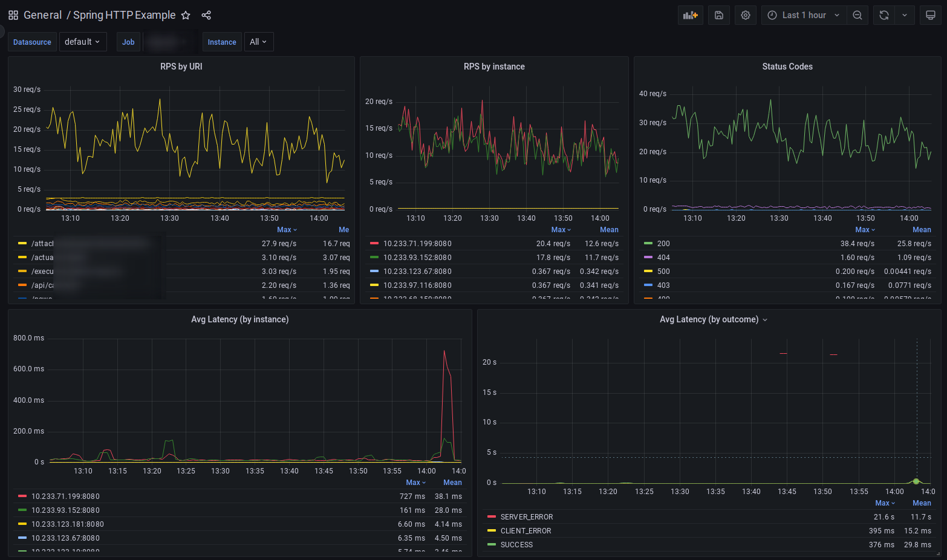Open the Datasource default dropdown
947x560 pixels.
pyautogui.click(x=83, y=42)
